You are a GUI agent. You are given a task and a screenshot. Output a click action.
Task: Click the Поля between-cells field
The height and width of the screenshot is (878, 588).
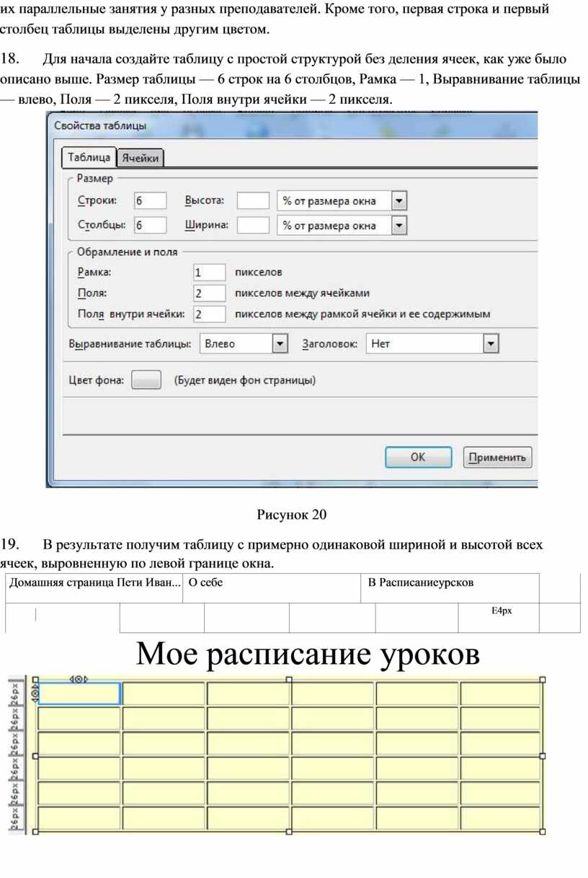[209, 293]
